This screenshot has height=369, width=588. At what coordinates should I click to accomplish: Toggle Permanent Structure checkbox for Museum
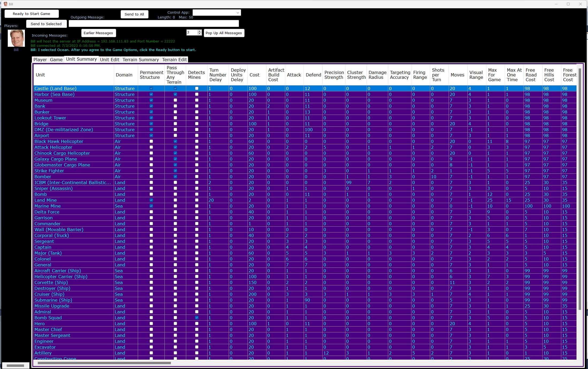tap(151, 100)
